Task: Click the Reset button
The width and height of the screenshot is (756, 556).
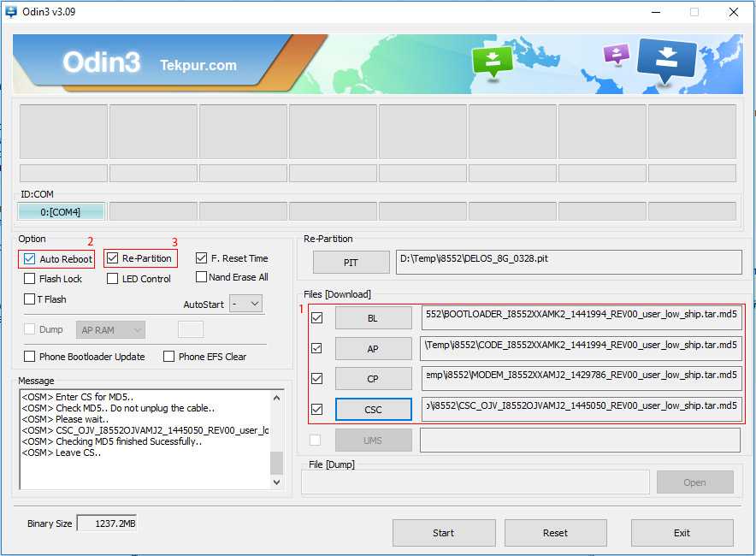Action: pos(555,533)
